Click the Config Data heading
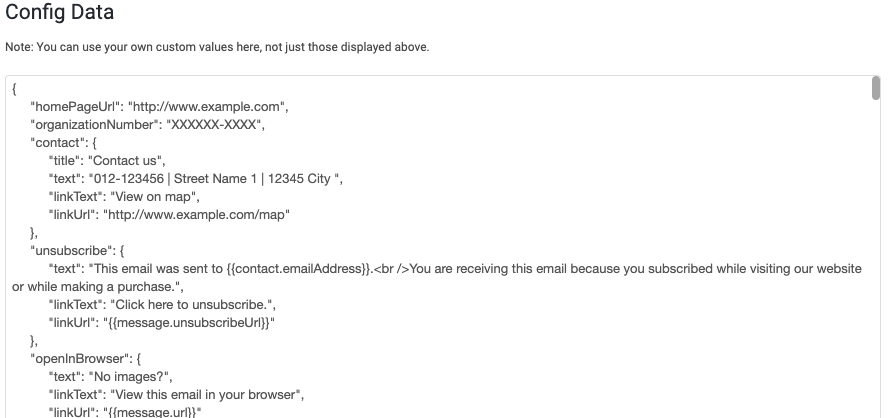Screen dimensions: 896x418 [60, 13]
